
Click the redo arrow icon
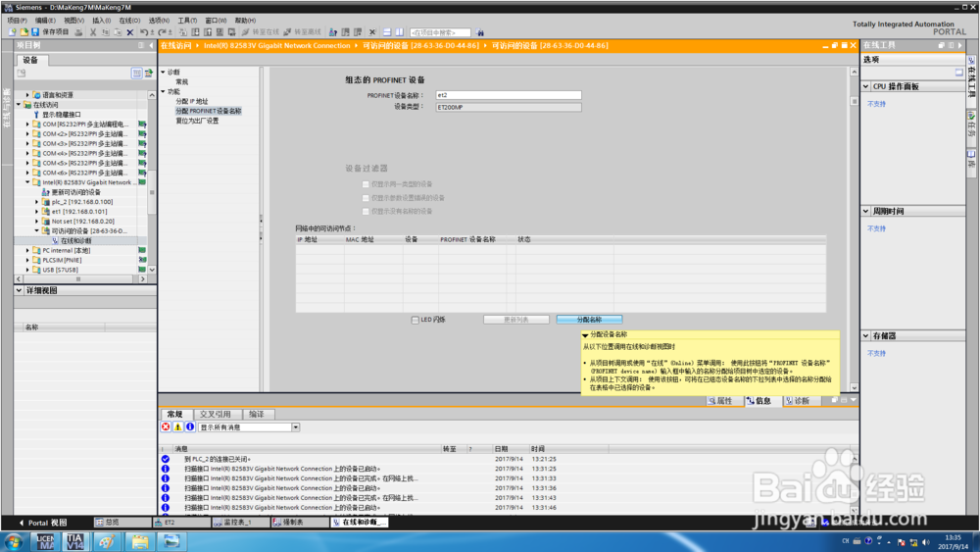coord(163,32)
